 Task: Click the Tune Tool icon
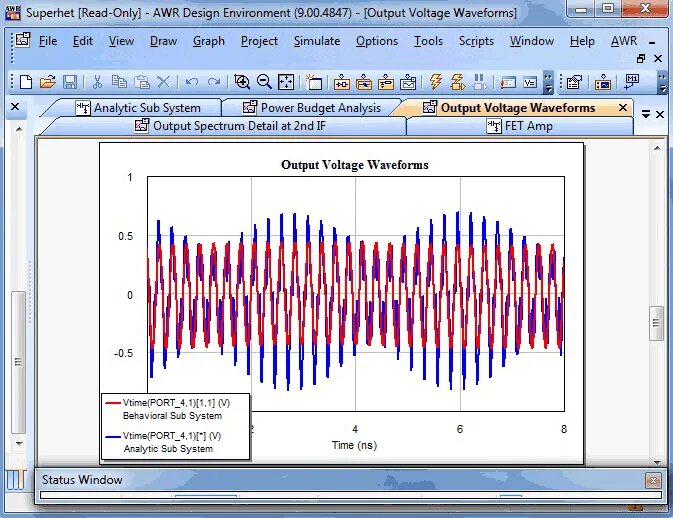tap(508, 82)
